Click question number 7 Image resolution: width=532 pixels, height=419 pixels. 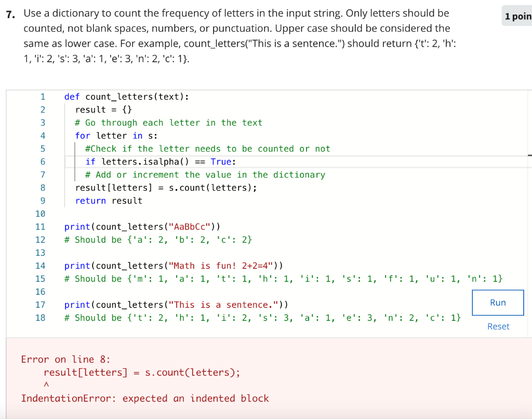[x=11, y=13]
